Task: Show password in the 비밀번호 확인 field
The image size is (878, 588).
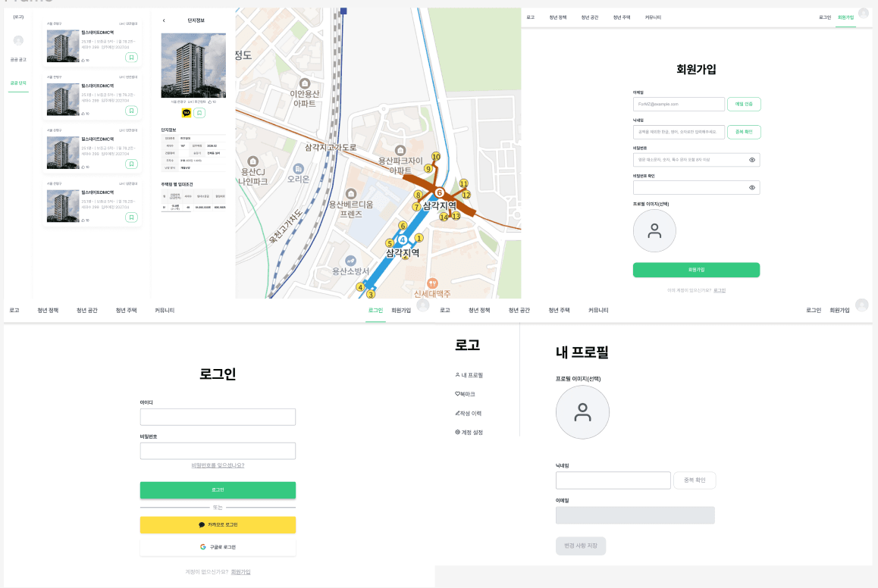Action: tap(752, 187)
